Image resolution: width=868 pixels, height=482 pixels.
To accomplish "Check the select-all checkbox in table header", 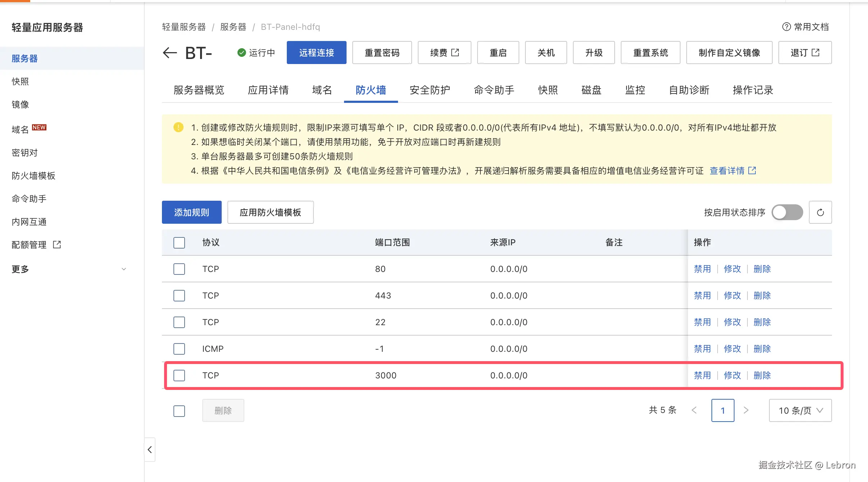I will 179,242.
